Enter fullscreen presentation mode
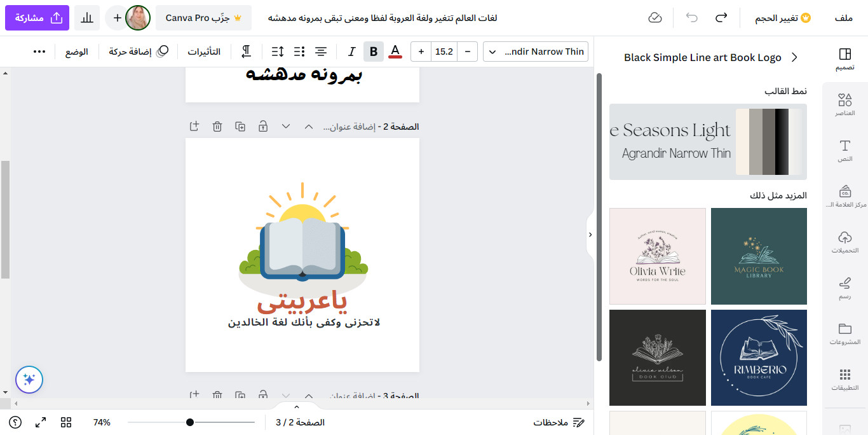This screenshot has width=868, height=435. tap(41, 422)
